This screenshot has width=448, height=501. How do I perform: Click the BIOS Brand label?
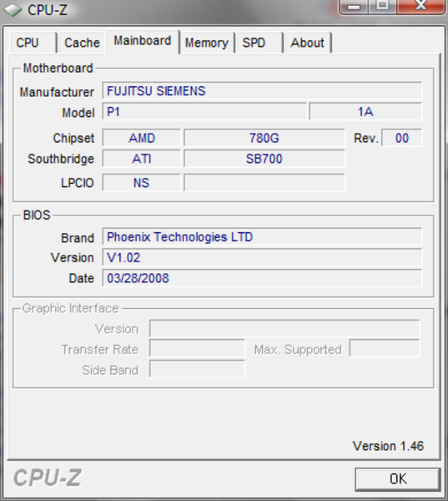pyautogui.click(x=78, y=238)
